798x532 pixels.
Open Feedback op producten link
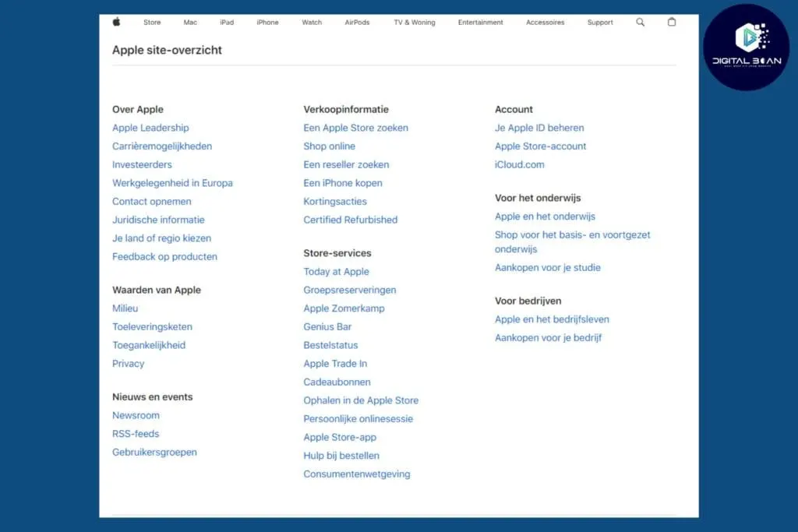point(165,256)
